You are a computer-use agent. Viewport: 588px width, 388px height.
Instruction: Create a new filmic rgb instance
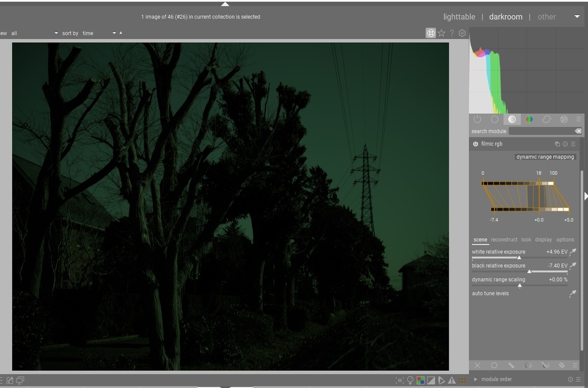click(x=557, y=144)
